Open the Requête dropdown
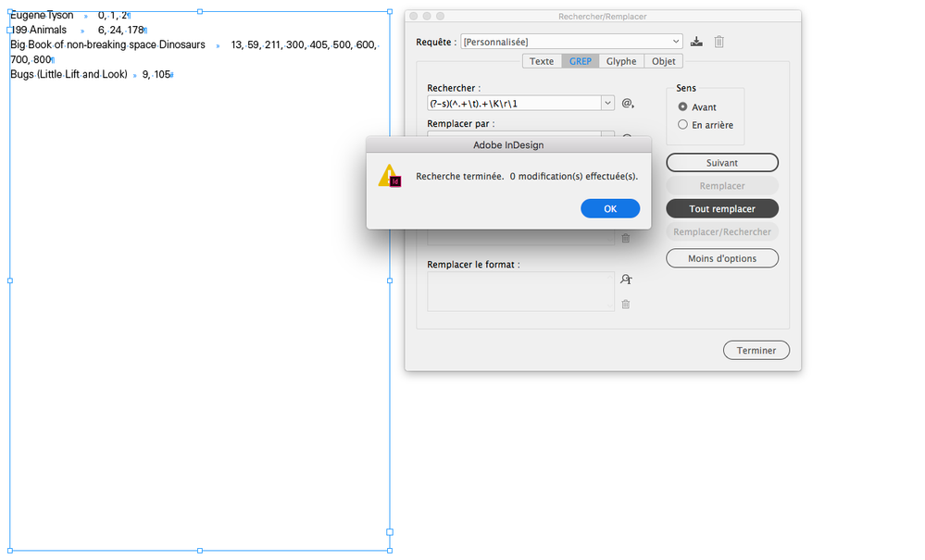Viewport: 925px width, 560px height. (571, 42)
